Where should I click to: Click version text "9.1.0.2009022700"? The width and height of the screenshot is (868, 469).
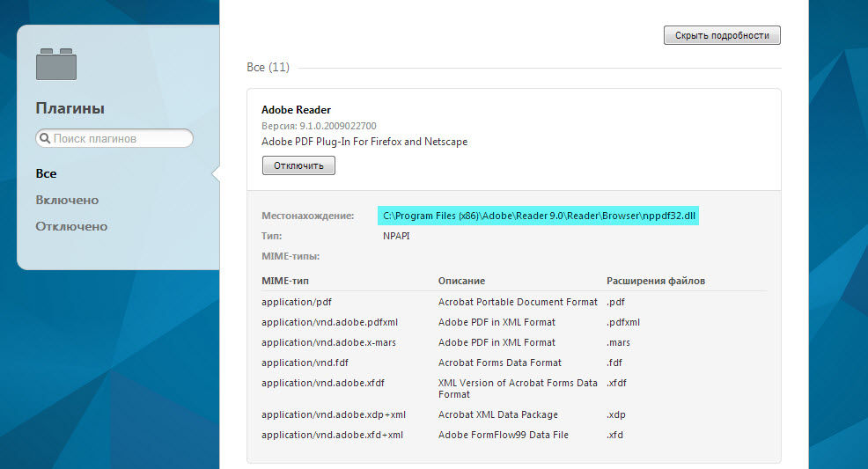(x=338, y=126)
